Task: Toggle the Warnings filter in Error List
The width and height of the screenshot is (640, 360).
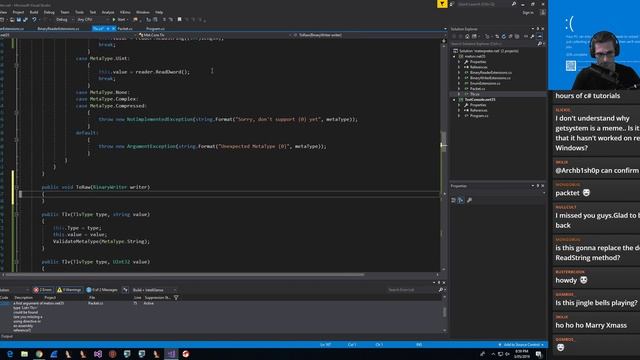Action: tap(69, 290)
